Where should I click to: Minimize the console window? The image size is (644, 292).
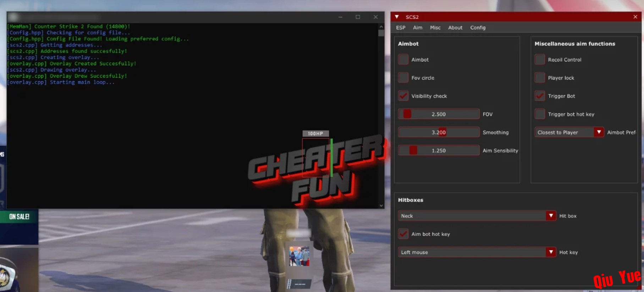pos(340,17)
